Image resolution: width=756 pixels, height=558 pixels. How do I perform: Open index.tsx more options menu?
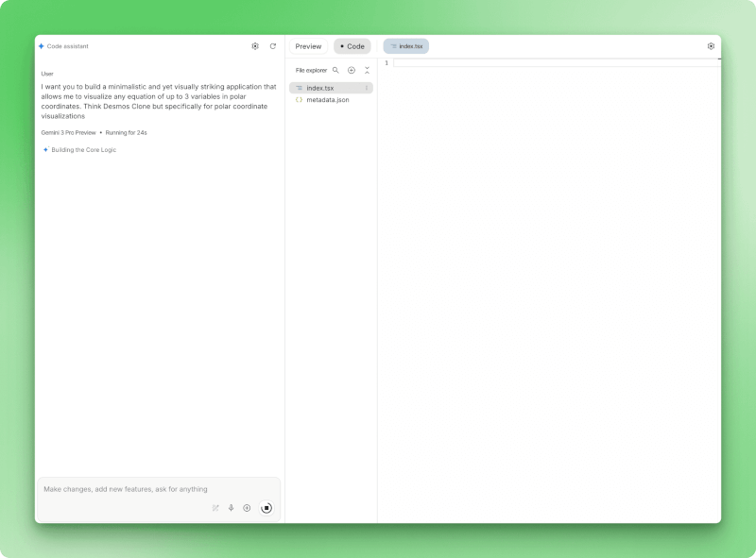(367, 88)
